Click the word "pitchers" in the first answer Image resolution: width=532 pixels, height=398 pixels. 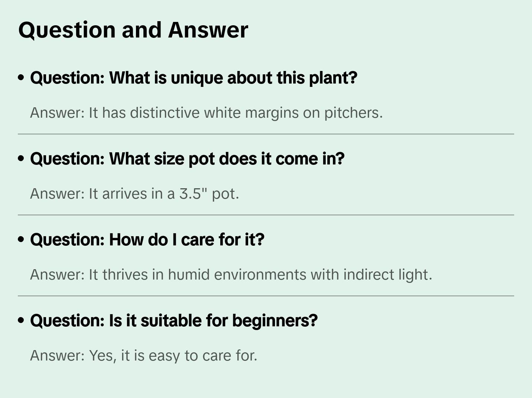[x=353, y=113]
